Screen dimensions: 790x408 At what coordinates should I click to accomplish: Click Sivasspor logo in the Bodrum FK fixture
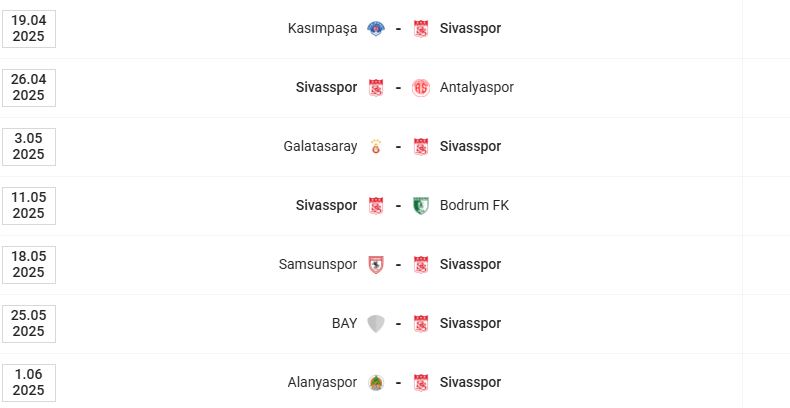[x=376, y=206]
